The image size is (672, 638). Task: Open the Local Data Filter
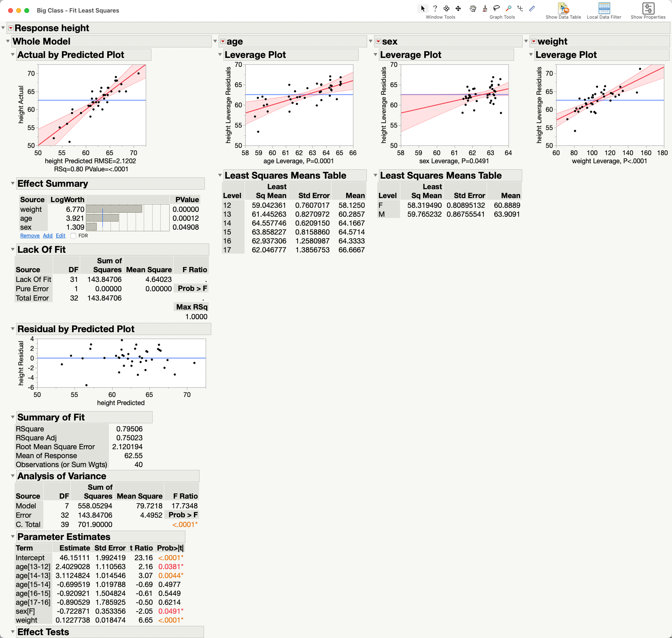(604, 9)
